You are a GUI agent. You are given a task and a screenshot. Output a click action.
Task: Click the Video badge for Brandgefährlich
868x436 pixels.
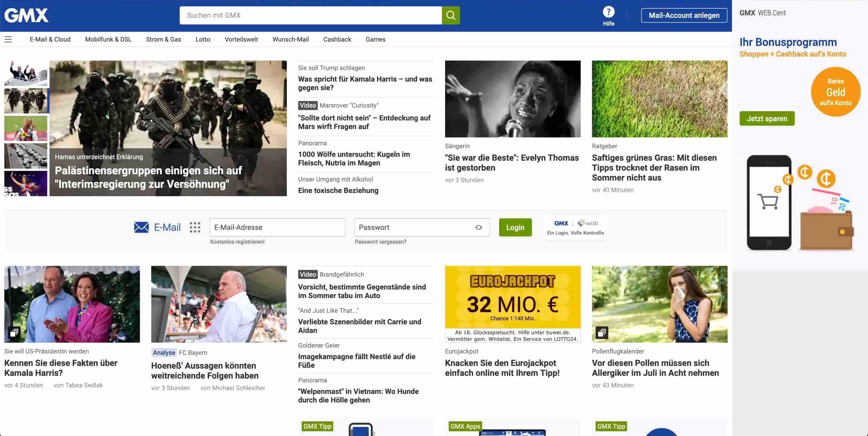[x=308, y=274]
